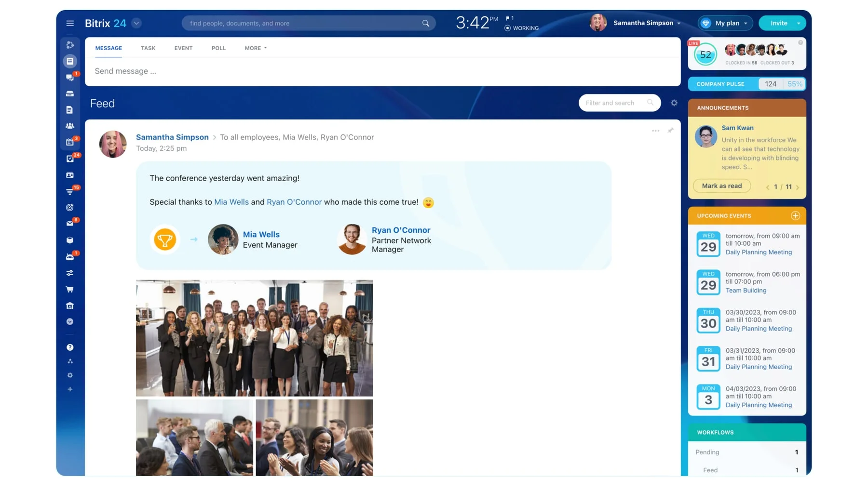Open the webmail envelope icon in sidebar
This screenshot has width=868, height=491.
coord(70,224)
